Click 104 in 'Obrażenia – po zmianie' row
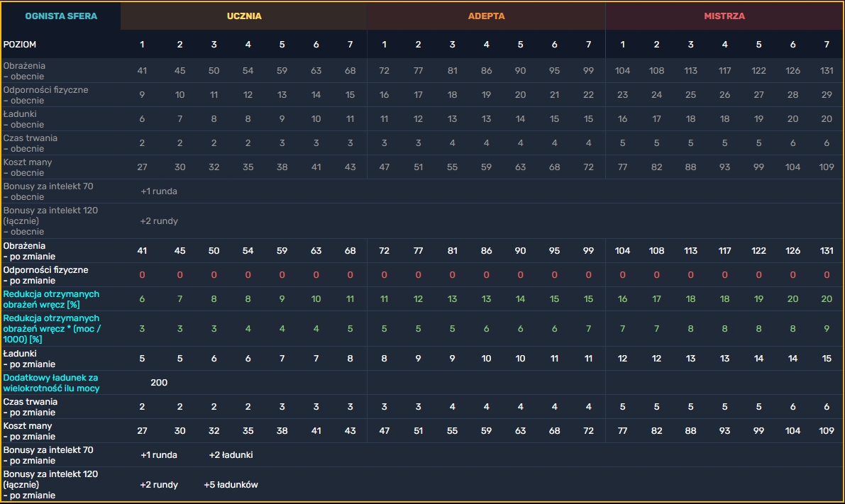 [622, 251]
